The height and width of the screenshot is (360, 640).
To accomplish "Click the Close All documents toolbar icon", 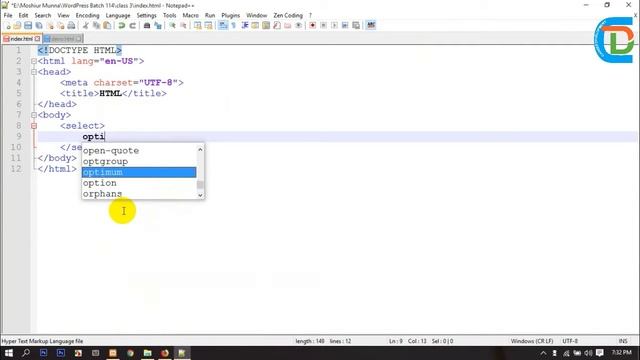I will tap(60, 25).
